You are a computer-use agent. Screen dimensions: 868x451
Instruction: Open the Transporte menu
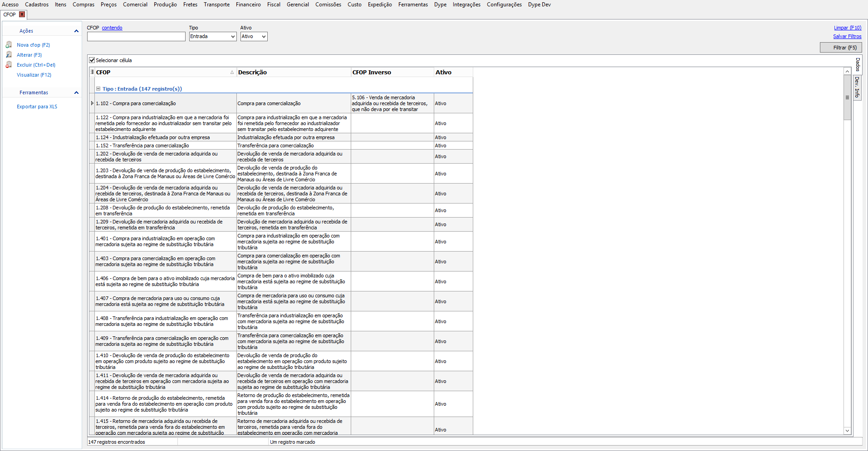click(x=216, y=5)
